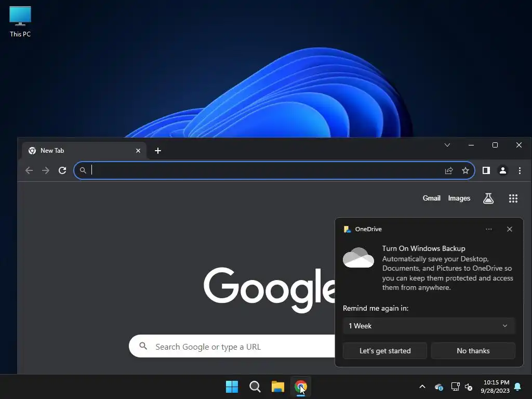
Task: Bookmark this tab with the star icon
Action: tap(465, 170)
